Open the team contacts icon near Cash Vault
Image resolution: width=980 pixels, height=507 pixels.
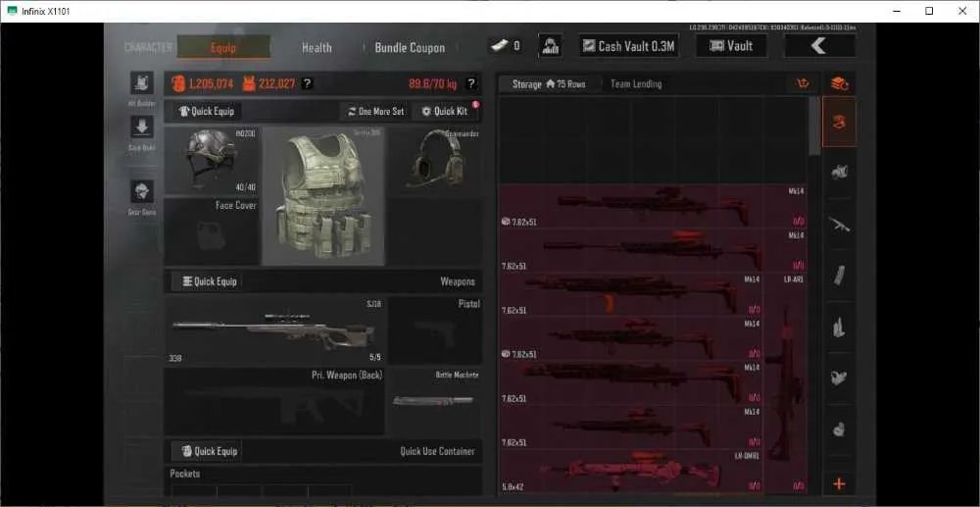[550, 46]
